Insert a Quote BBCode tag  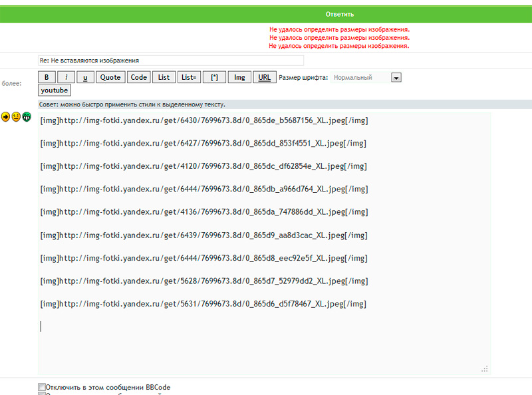pyautogui.click(x=110, y=77)
